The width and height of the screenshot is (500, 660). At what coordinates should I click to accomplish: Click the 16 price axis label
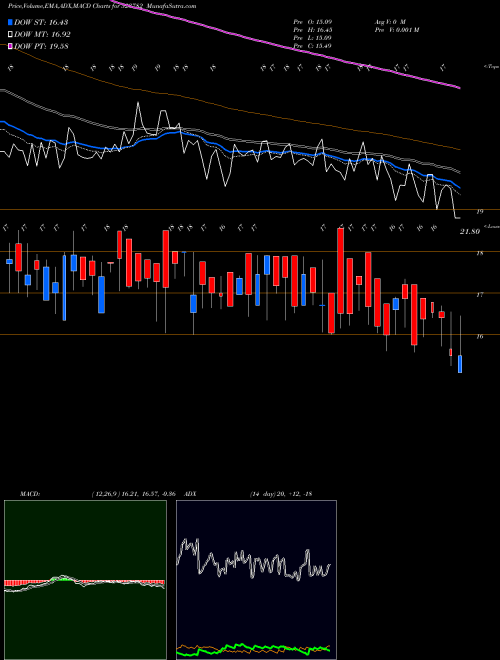(x=480, y=337)
